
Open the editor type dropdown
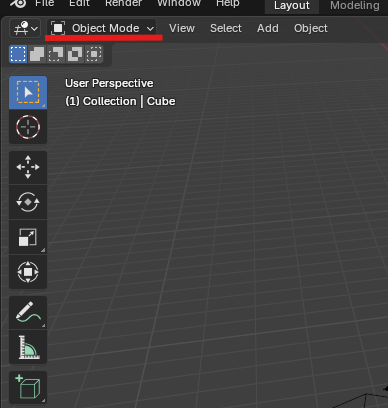point(25,29)
